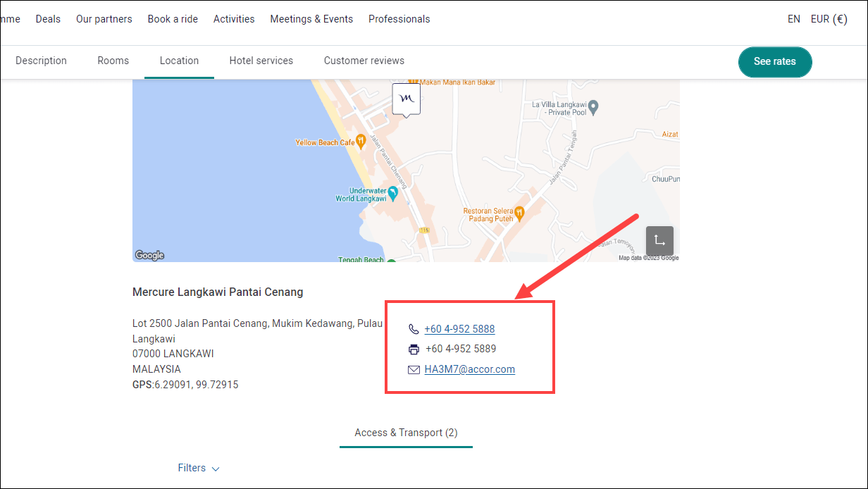
Task: Switch to the Customer reviews tab
Action: (364, 61)
